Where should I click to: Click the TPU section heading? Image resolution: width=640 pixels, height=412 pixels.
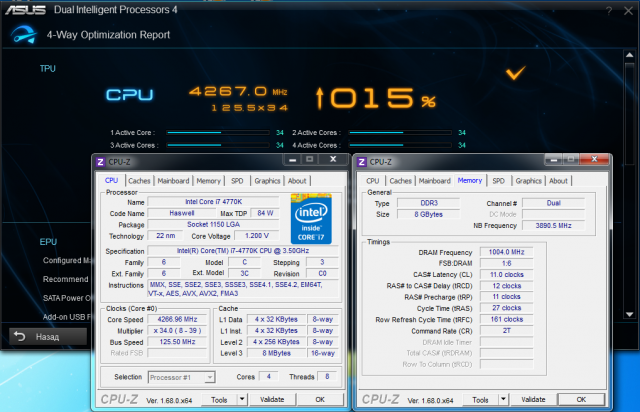pyautogui.click(x=47, y=69)
